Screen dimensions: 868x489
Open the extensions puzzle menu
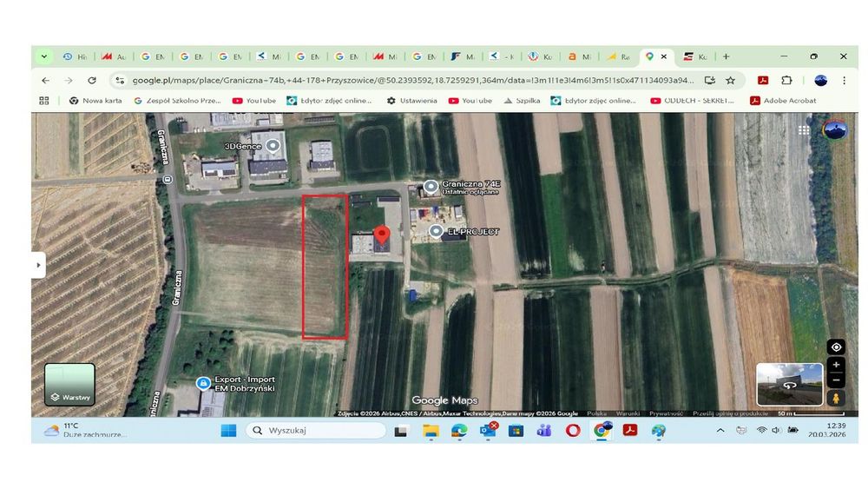(x=786, y=80)
